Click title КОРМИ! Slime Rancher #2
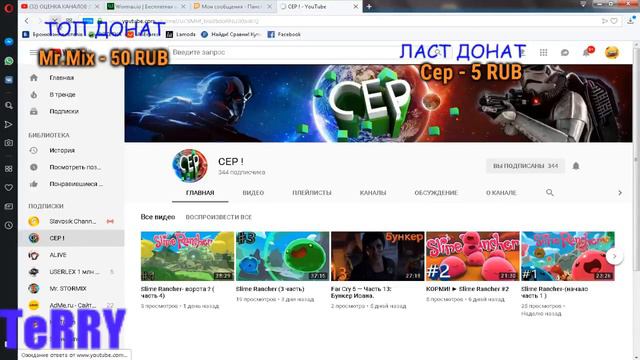Screen dimensions: 640x360 (x=467, y=289)
